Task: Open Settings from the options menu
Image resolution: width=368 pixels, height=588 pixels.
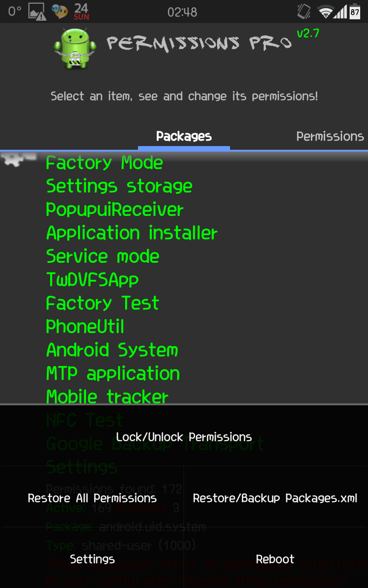Action: [x=92, y=559]
